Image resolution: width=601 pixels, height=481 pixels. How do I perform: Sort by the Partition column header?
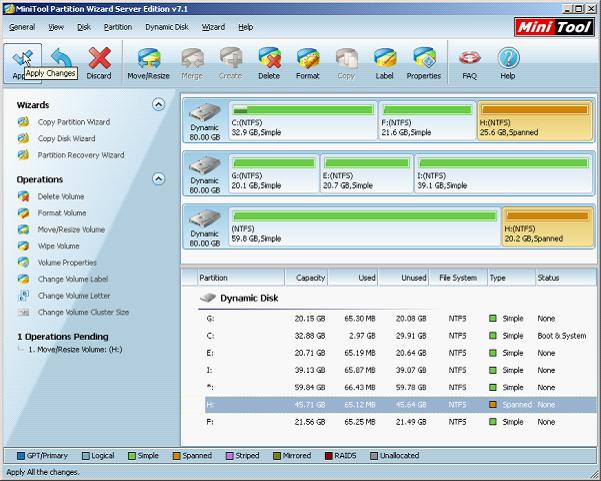(x=241, y=277)
